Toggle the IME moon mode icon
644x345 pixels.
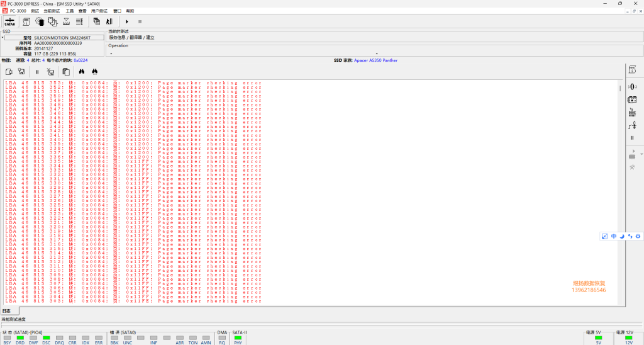pyautogui.click(x=622, y=237)
